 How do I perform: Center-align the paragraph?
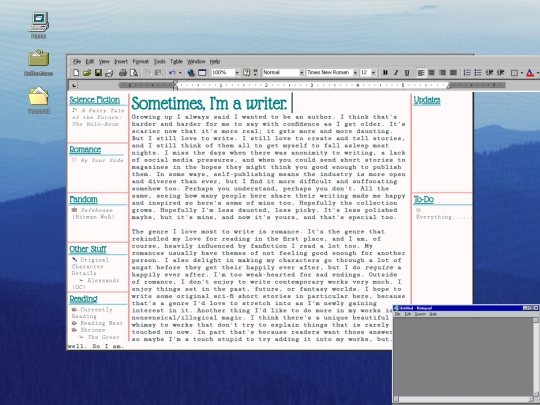432,73
